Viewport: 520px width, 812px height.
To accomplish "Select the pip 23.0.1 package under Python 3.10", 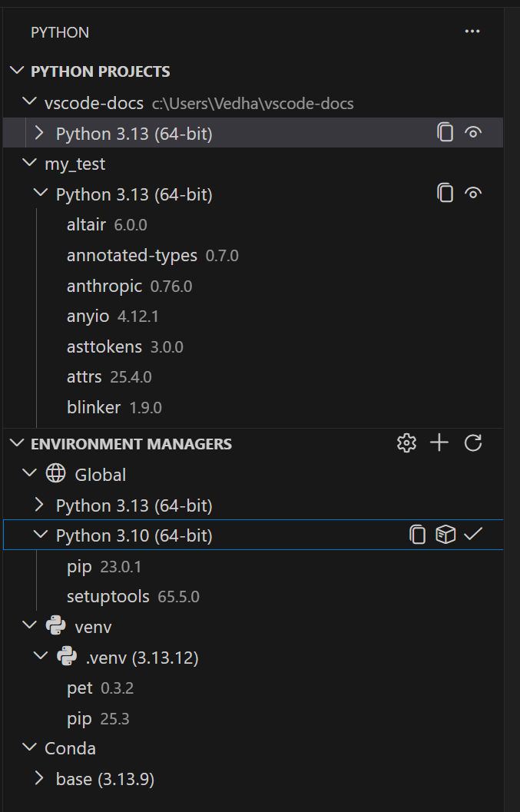I will click(79, 565).
